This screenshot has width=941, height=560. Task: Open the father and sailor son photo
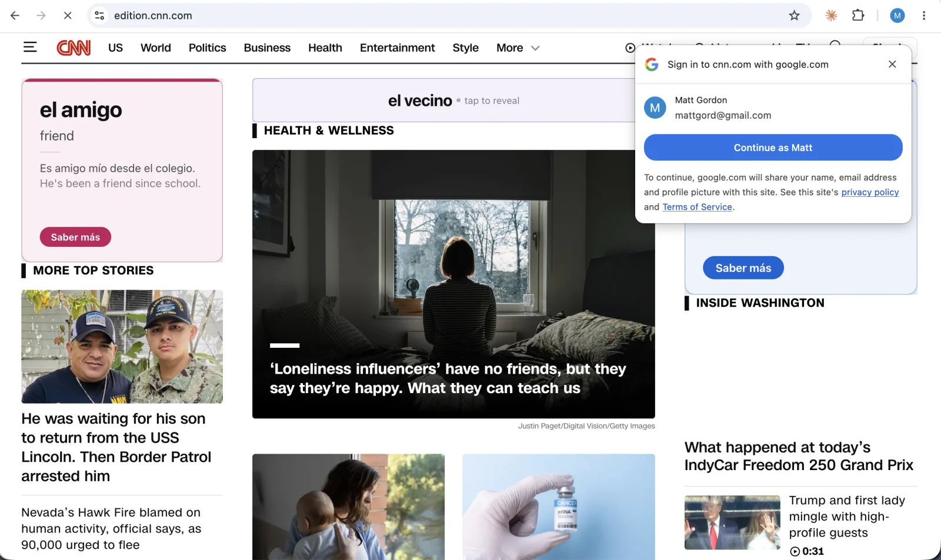coord(122,347)
